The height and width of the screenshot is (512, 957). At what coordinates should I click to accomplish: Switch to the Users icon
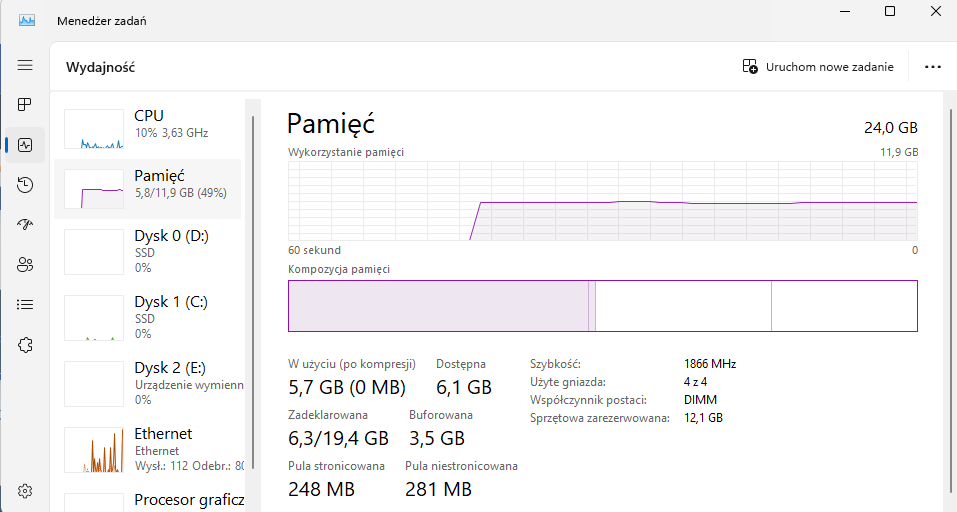click(25, 265)
